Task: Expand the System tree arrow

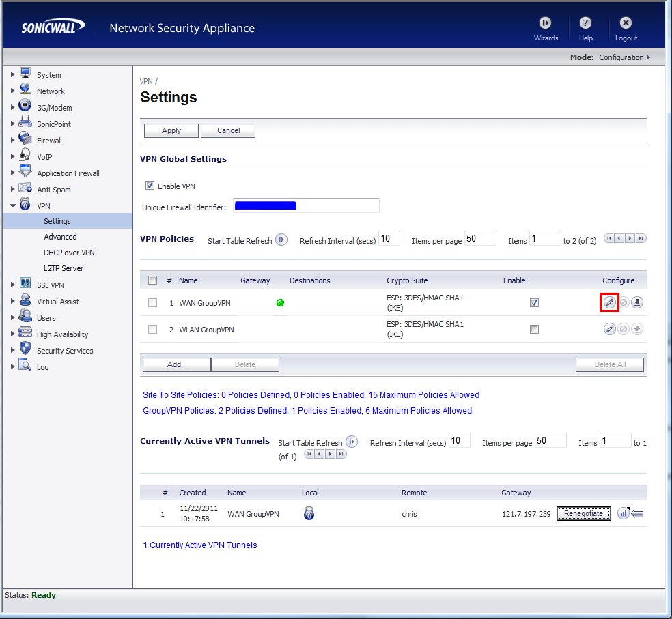Action: click(x=12, y=74)
